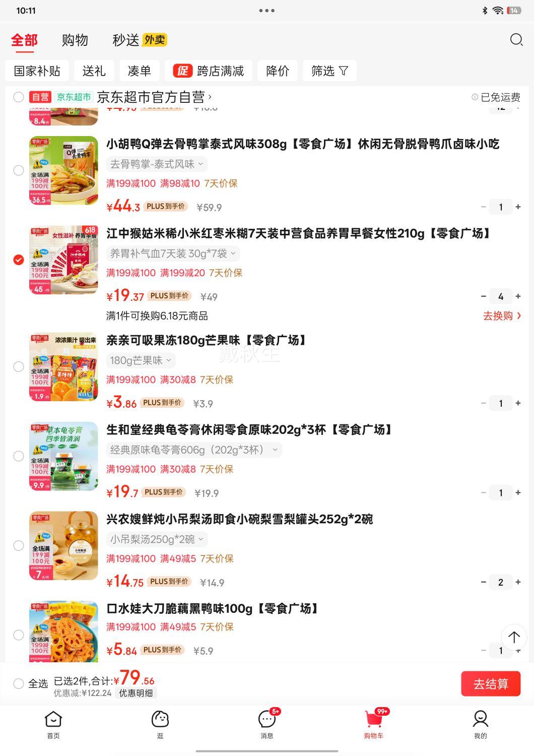Open 我的 profile icon
The height and width of the screenshot is (756, 534).
[481, 725]
